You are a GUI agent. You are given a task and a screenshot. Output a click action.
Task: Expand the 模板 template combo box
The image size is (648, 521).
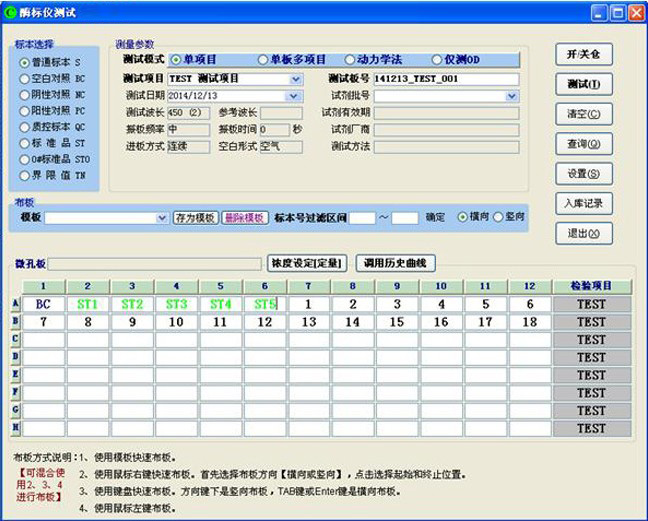(x=162, y=218)
